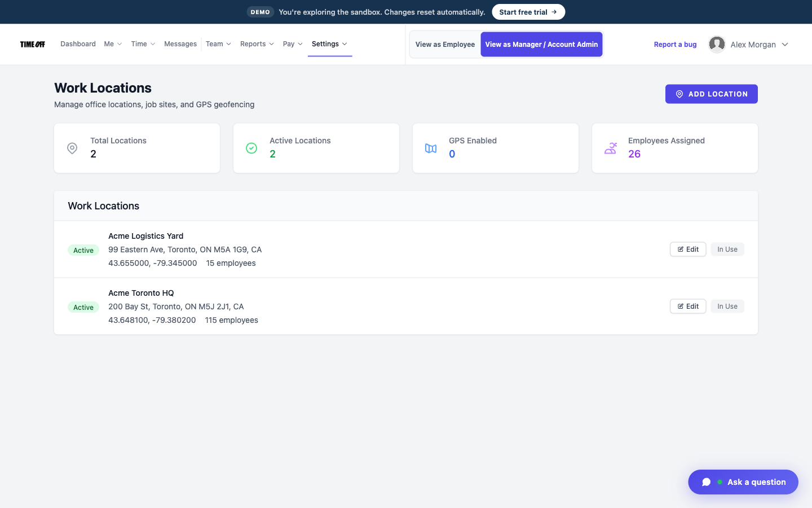
Task: Start the free trial
Action: click(528, 12)
